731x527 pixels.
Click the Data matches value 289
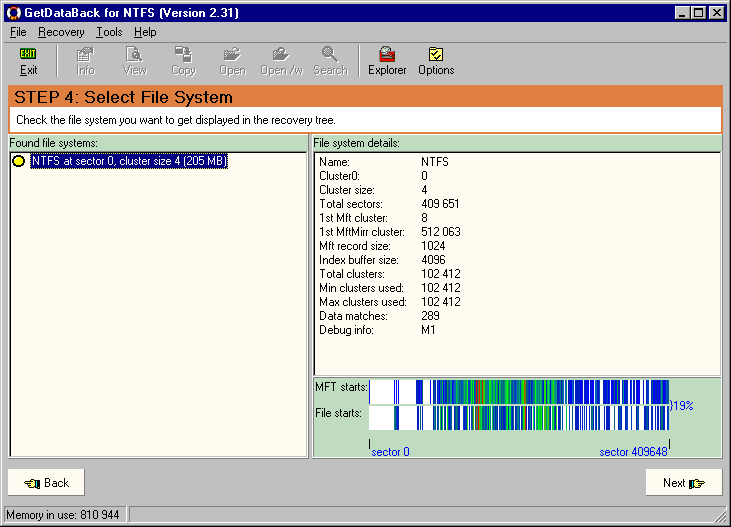430,316
